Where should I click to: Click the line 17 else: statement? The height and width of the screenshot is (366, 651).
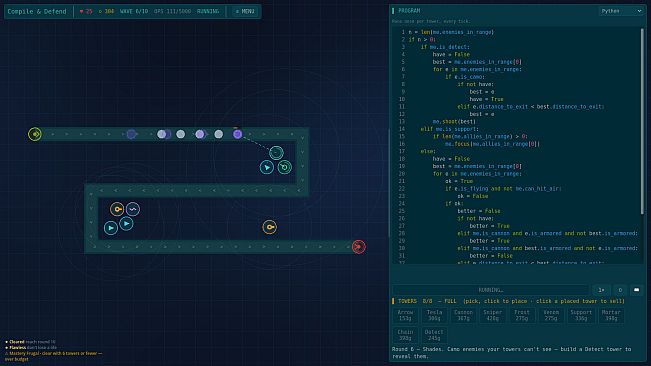(x=427, y=151)
